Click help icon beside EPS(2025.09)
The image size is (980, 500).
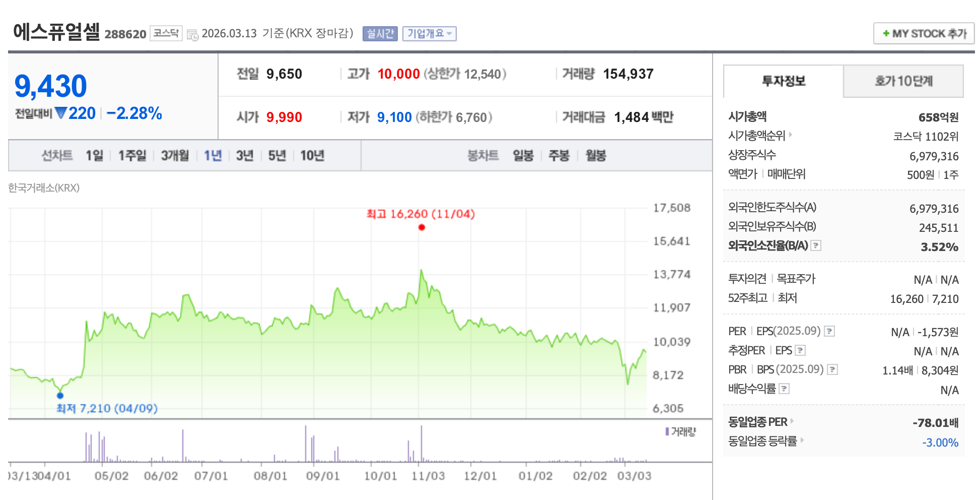tap(829, 331)
